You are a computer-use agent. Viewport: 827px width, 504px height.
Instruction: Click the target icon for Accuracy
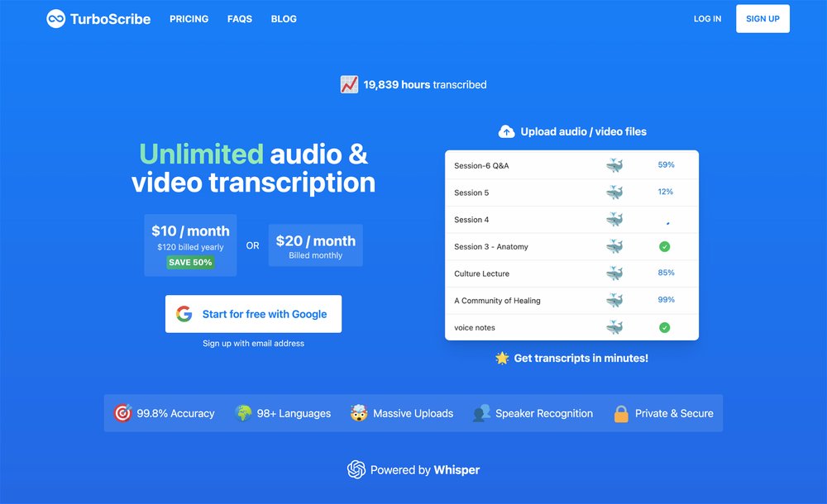tap(123, 413)
